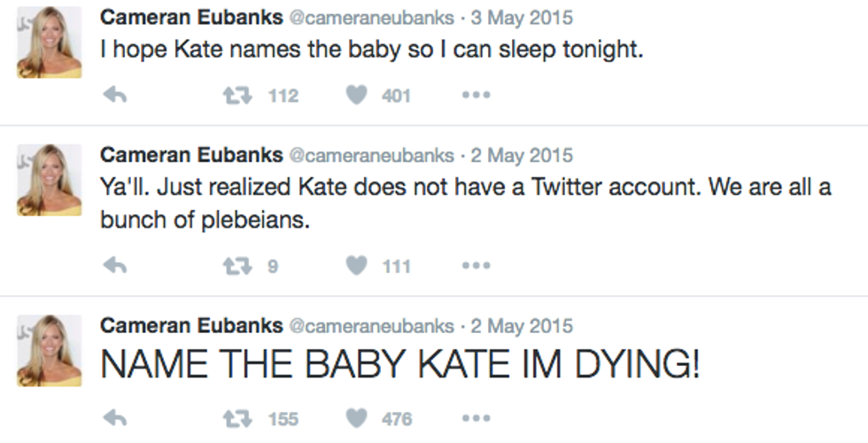
Task: Open the 'NAME THE BABY KATE IM DYING!' tweet text
Action: pos(399,363)
